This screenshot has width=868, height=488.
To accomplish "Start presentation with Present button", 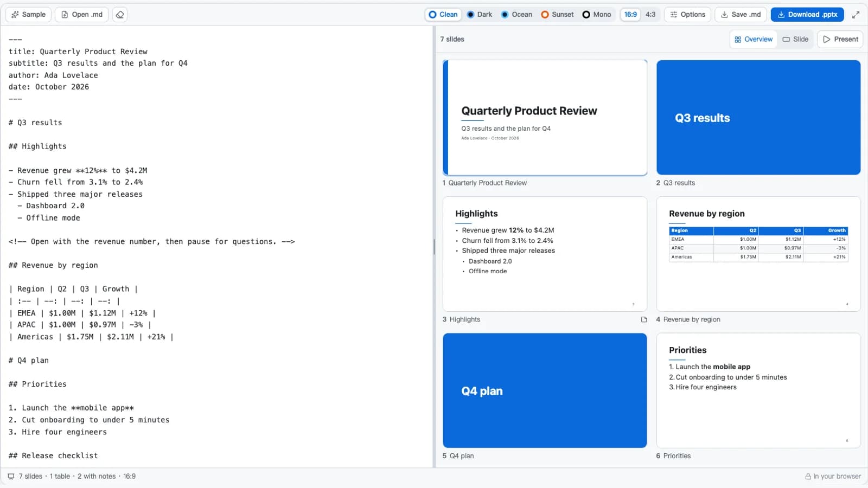I will 840,39.
